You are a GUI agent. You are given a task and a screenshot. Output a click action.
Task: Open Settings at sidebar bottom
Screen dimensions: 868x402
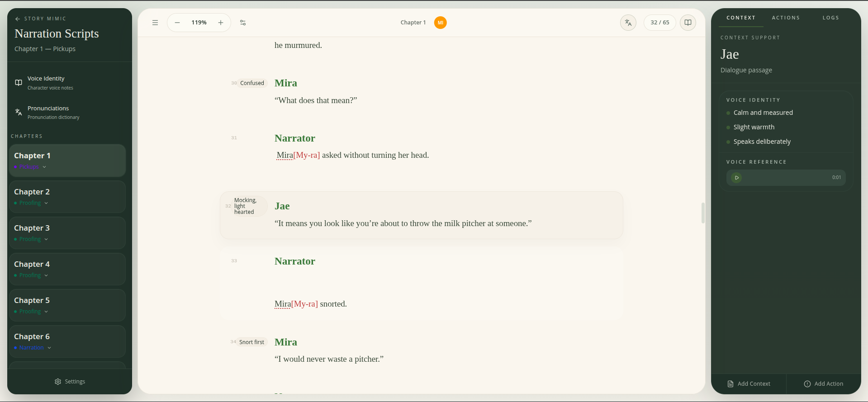[70, 382]
